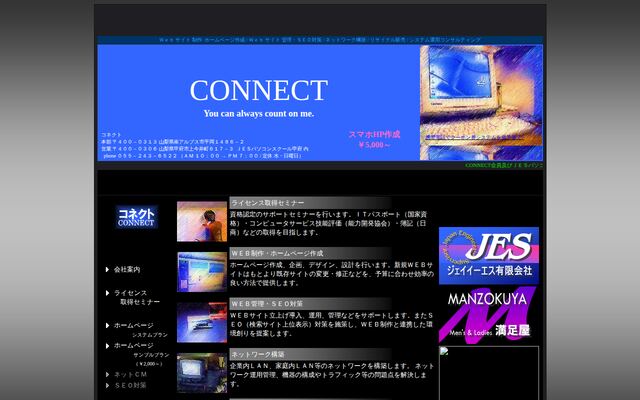Open ライセンス取得セミナー in the side menu
Image resolution: width=640 pixels, height=400 pixels.
coord(137,297)
